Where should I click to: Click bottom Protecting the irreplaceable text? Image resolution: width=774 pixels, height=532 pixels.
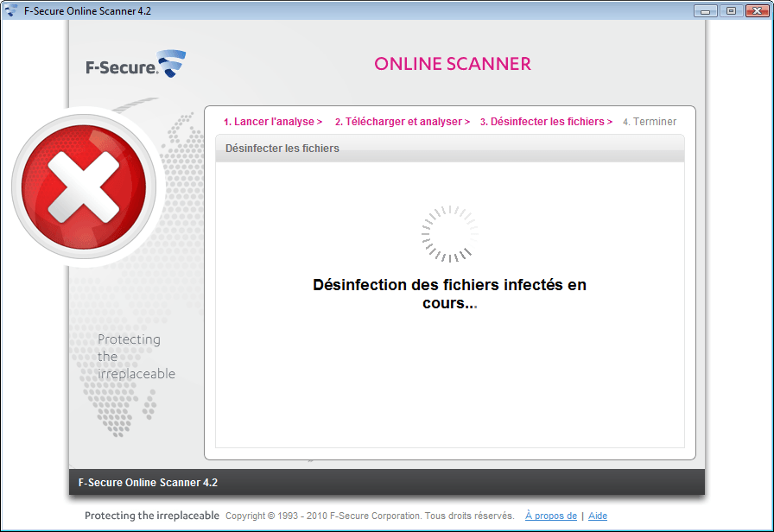(x=152, y=516)
